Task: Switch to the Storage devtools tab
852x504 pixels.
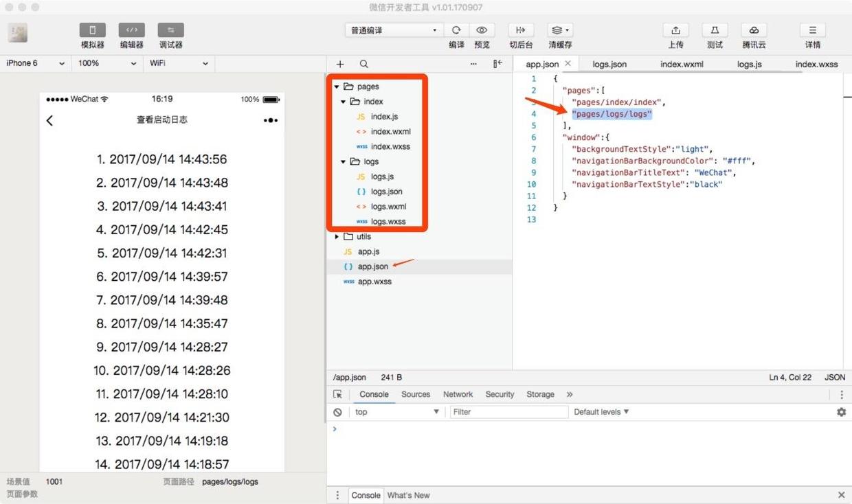Action: [x=540, y=395]
